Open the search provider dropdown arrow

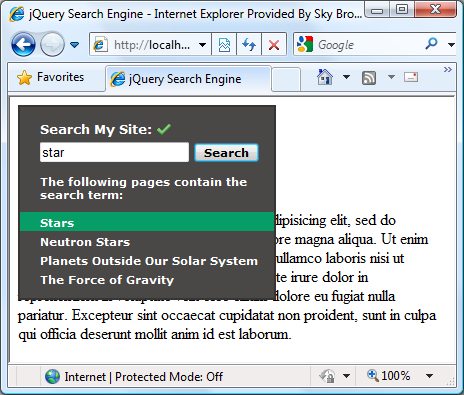click(x=451, y=44)
